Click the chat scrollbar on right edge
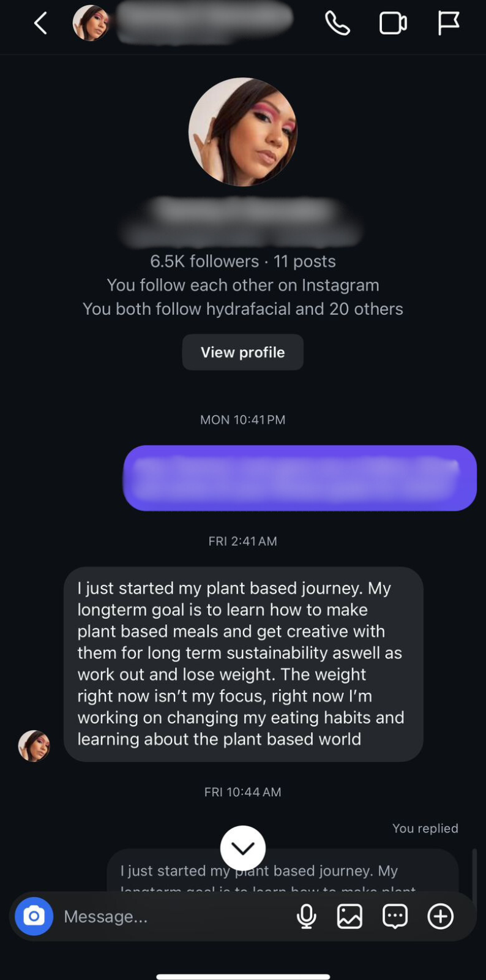The width and height of the screenshot is (486, 980). pyautogui.click(x=474, y=870)
